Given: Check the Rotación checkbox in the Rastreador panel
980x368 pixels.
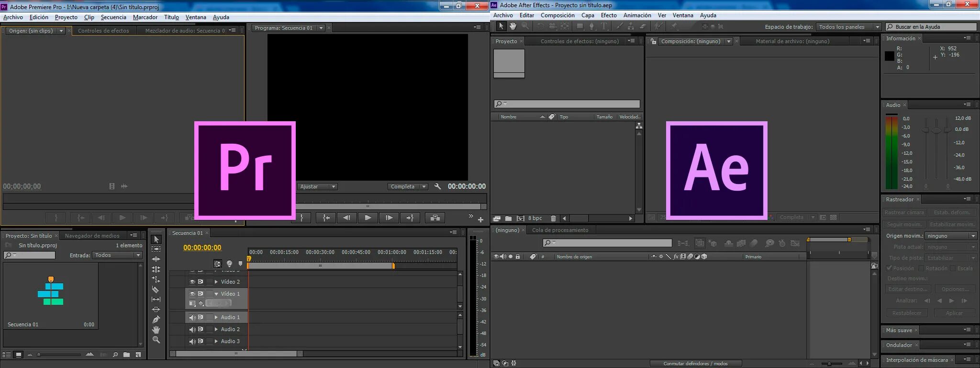Looking at the screenshot, I should pyautogui.click(x=921, y=268).
